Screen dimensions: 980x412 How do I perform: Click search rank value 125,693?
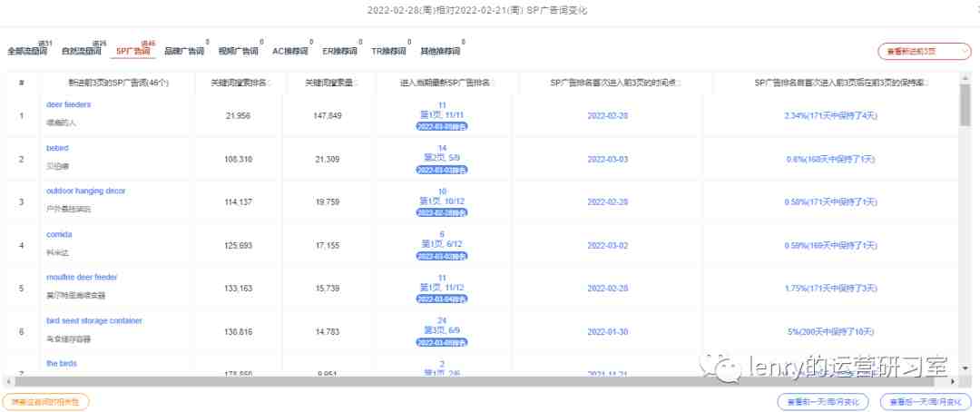point(238,246)
